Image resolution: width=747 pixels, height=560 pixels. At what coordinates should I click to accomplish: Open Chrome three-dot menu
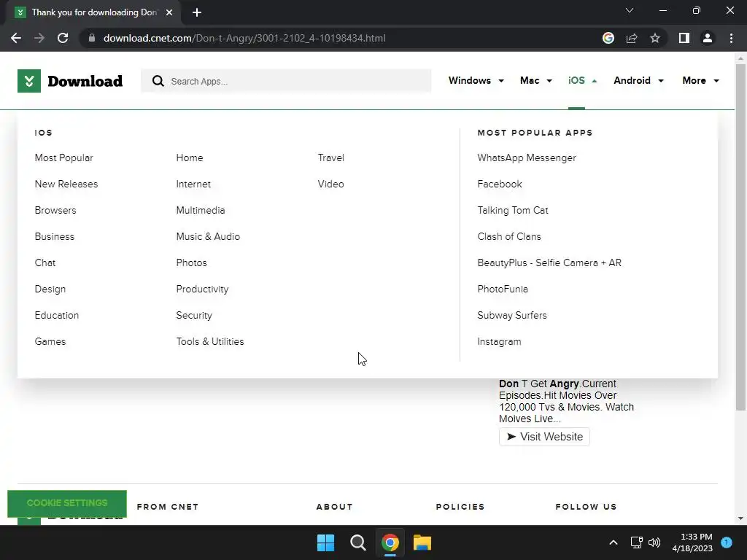[731, 38]
